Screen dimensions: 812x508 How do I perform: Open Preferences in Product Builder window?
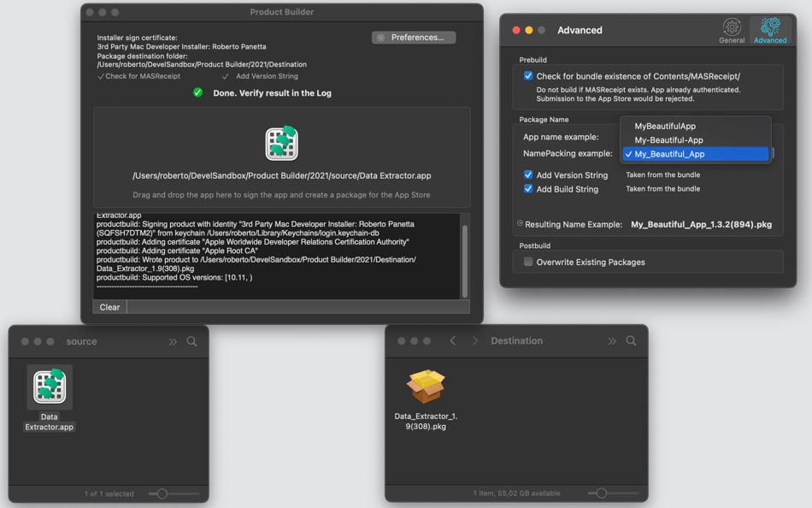tap(413, 38)
